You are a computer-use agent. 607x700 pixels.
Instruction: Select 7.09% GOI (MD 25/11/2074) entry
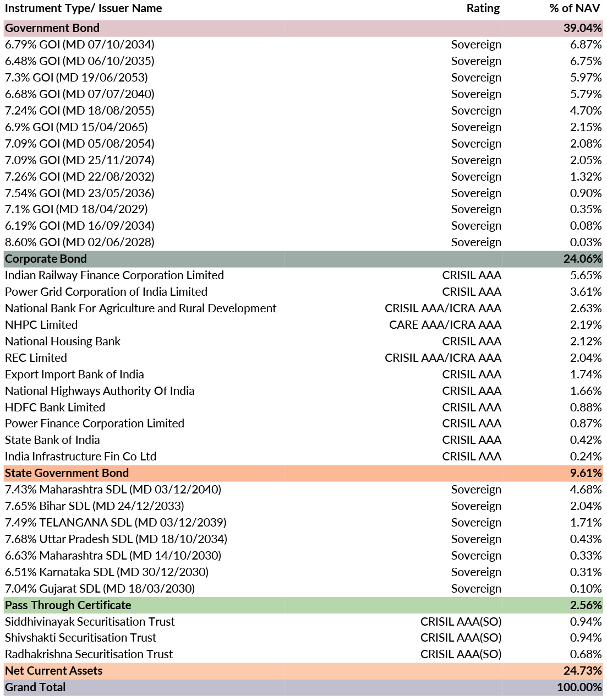79,160
